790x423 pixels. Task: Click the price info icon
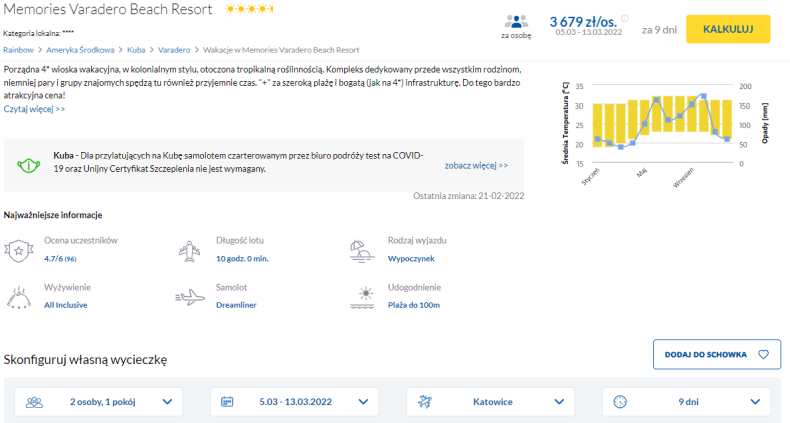(625, 18)
